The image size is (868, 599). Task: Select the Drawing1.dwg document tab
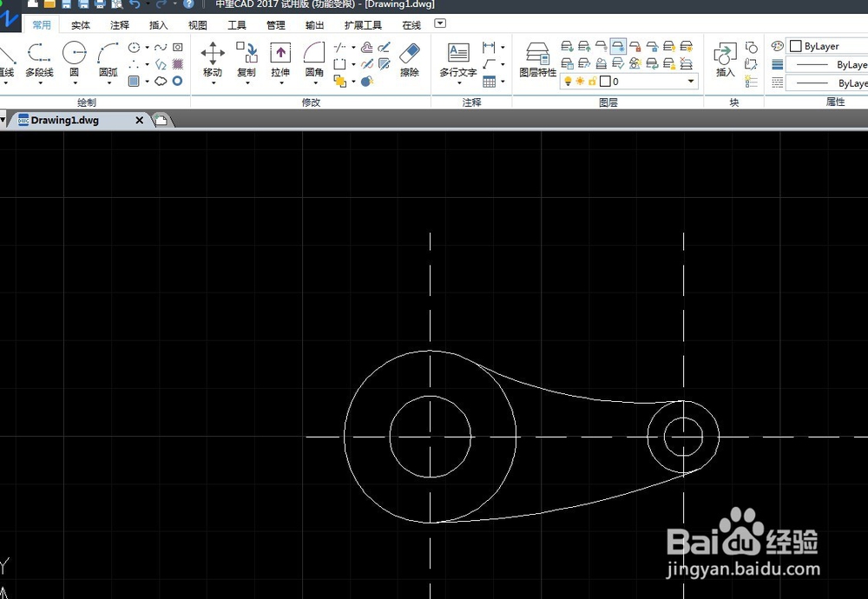(x=65, y=120)
